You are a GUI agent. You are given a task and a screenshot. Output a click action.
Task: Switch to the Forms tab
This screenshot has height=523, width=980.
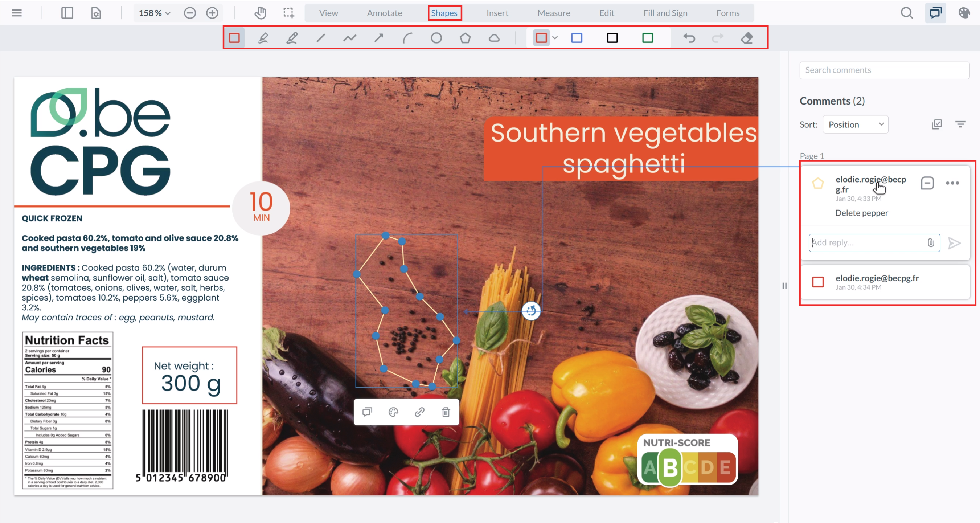coord(728,13)
